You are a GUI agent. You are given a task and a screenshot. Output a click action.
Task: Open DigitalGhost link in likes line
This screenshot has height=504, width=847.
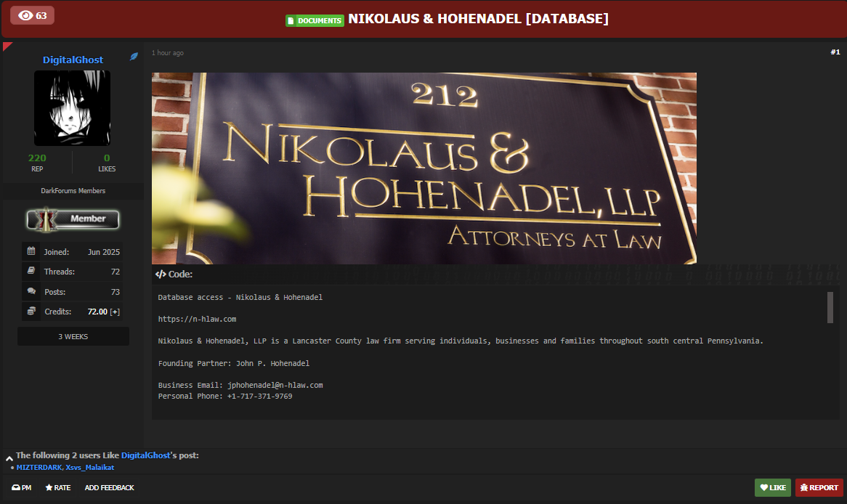pyautogui.click(x=146, y=455)
